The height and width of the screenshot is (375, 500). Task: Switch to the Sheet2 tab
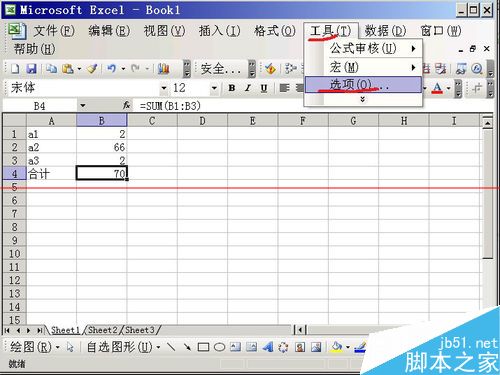coord(103,330)
